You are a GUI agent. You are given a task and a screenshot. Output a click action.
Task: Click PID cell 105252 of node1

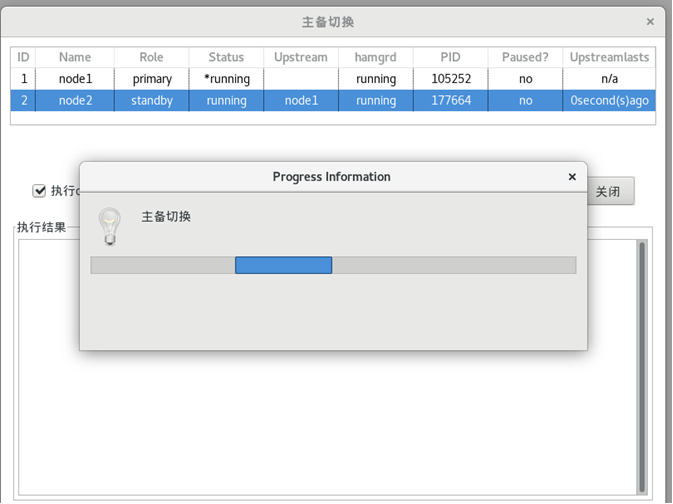[450, 79]
